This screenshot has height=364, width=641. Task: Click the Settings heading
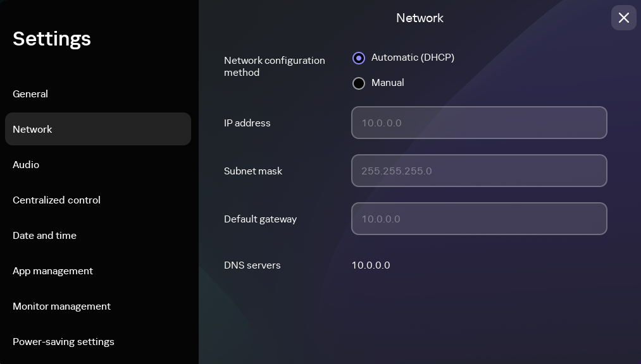point(52,39)
